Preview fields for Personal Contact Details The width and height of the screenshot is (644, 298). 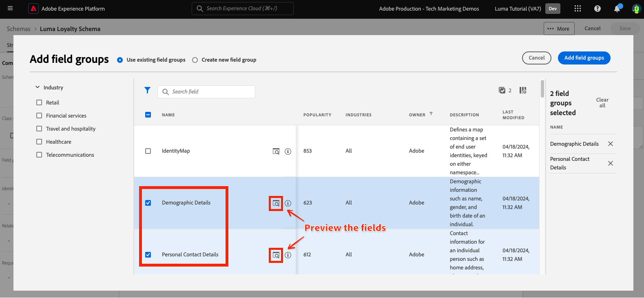point(276,255)
